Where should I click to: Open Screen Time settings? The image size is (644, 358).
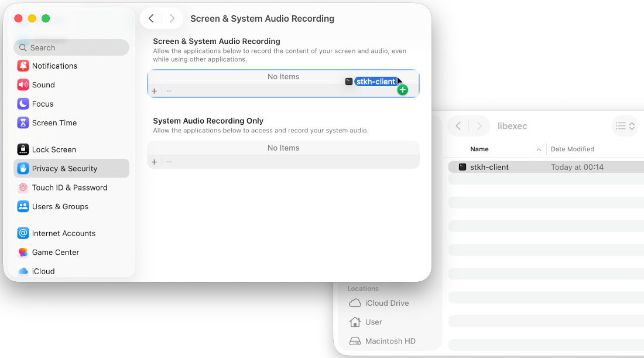(54, 122)
